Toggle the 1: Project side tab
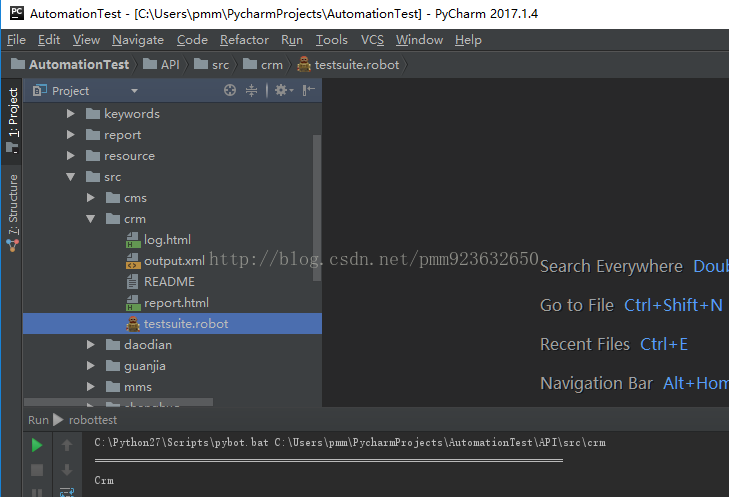This screenshot has width=729, height=497. [13, 121]
